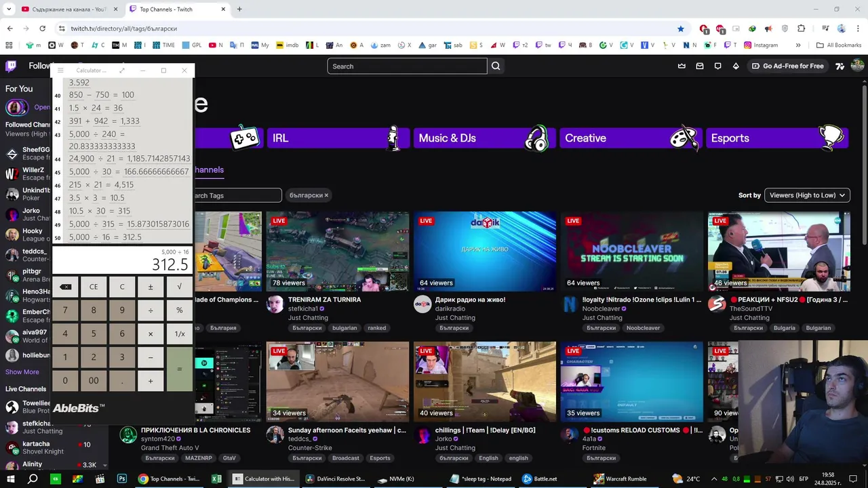Image resolution: width=868 pixels, height=488 pixels.
Task: Show more bookmarks with the double chevron
Action: tap(798, 45)
